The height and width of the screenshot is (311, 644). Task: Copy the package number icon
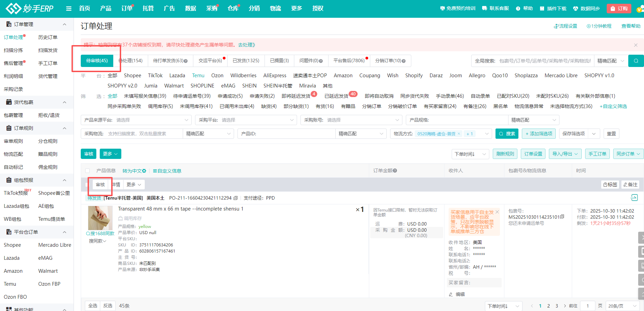coord(562,217)
